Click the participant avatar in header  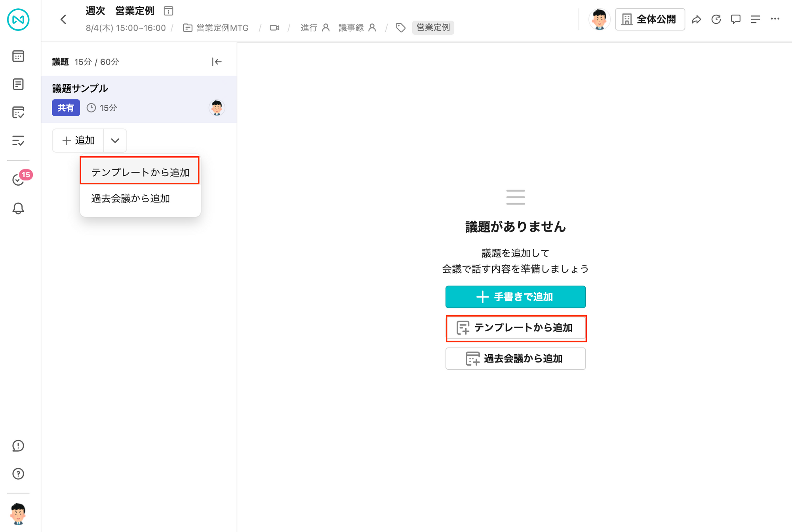600,19
